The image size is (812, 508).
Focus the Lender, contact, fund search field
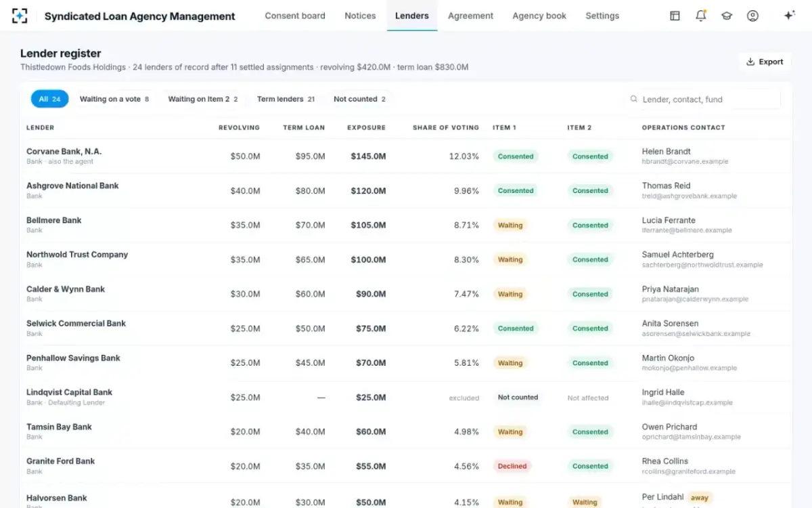(702, 99)
